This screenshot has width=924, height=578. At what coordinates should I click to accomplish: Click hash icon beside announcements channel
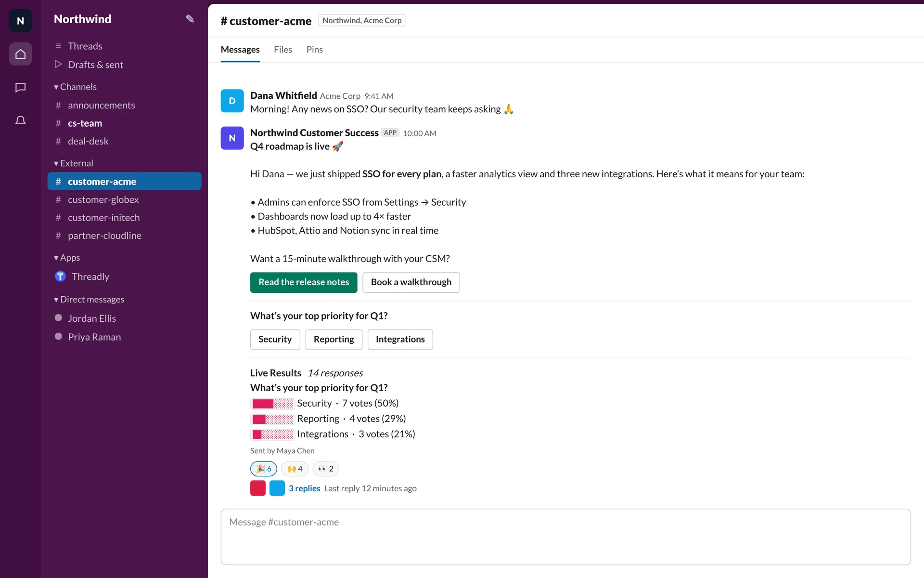58,105
